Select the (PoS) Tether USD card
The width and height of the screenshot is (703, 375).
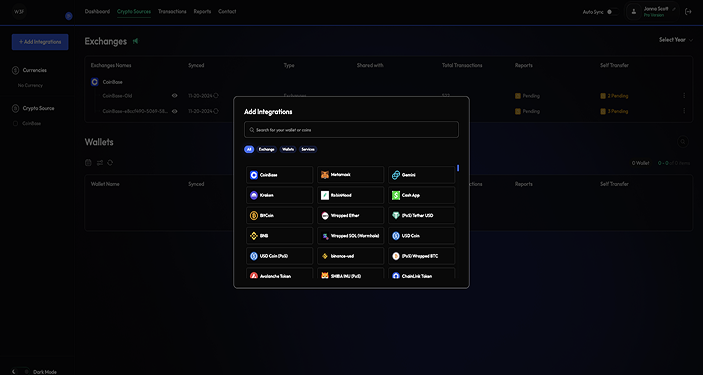point(421,215)
